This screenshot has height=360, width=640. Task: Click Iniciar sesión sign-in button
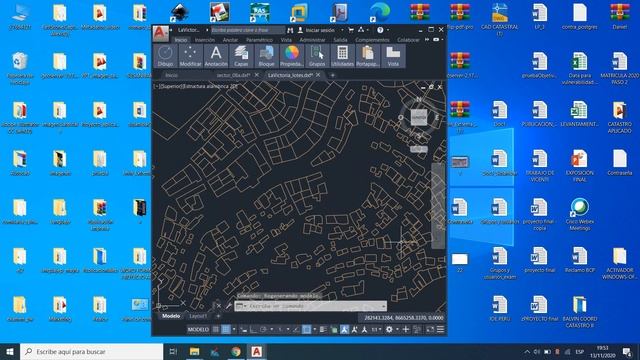point(317,30)
